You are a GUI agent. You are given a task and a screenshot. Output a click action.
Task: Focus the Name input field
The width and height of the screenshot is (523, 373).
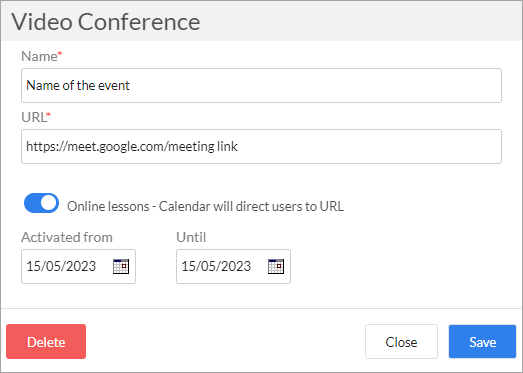coord(261,85)
